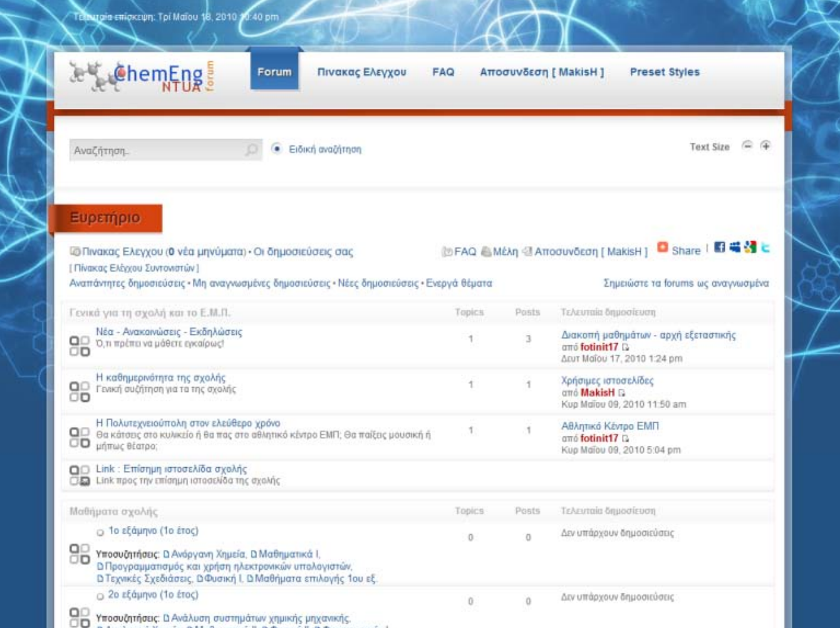Decrease text size with minus button
Image resolution: width=840 pixels, height=628 pixels.
747,146
